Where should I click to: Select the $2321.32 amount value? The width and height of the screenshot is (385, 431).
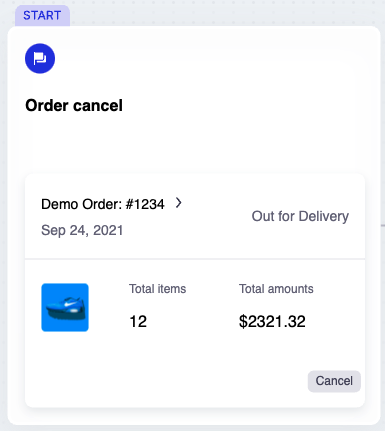tap(272, 322)
